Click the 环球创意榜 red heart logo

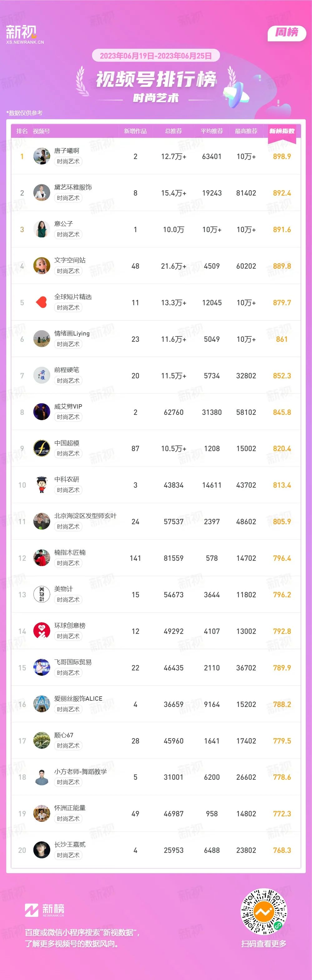[x=42, y=631]
